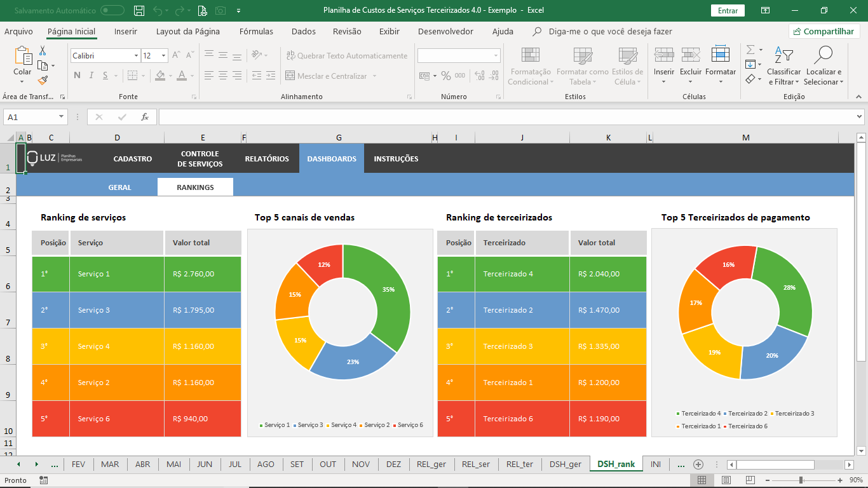Click the Insert Function fx icon
The height and width of the screenshot is (488, 868).
coord(145,117)
